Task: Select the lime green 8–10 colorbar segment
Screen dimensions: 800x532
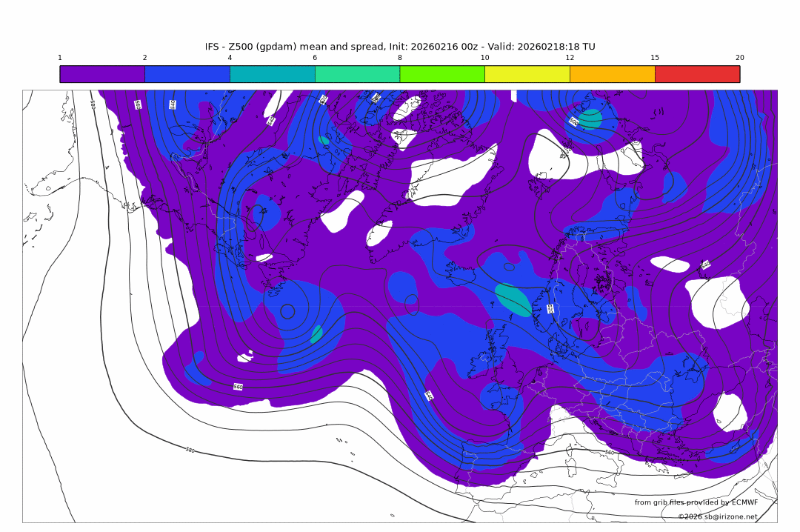Action: 442,74
